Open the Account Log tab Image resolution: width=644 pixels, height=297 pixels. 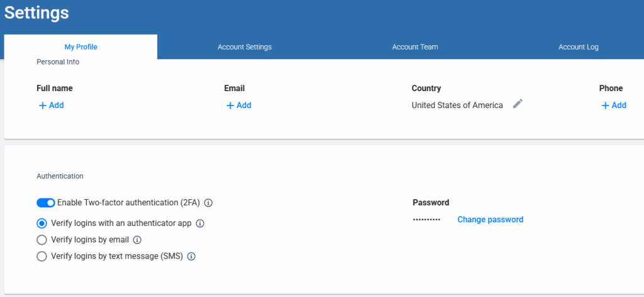[579, 47]
